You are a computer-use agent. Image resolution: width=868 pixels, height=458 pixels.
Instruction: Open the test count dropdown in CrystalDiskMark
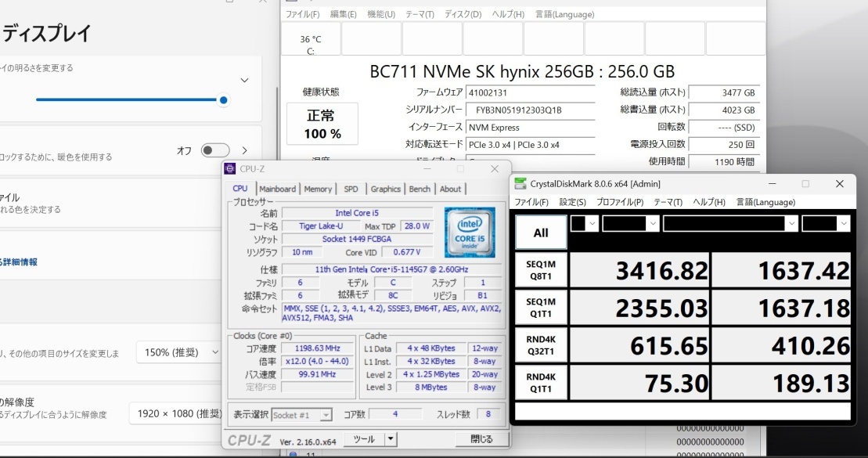click(584, 224)
